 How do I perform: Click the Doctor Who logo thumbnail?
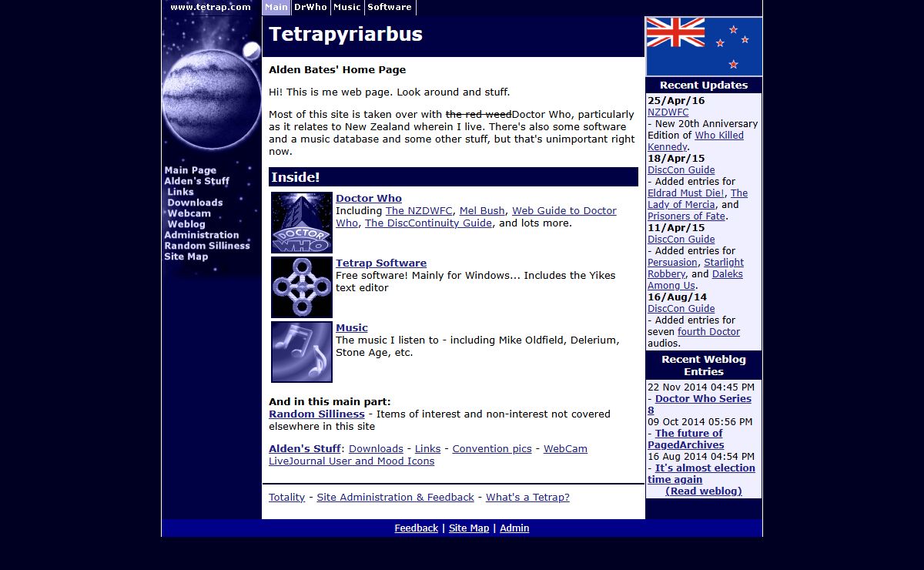(x=302, y=223)
